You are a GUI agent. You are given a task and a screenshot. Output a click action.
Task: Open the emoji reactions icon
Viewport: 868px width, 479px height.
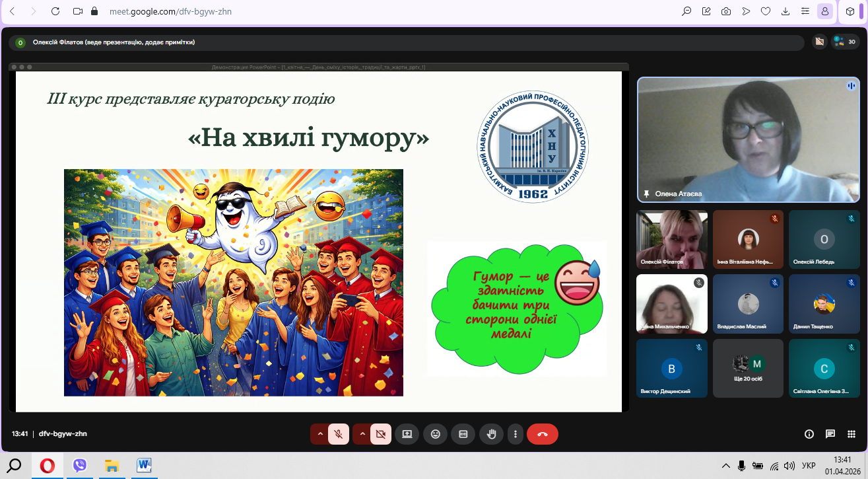click(x=435, y=434)
